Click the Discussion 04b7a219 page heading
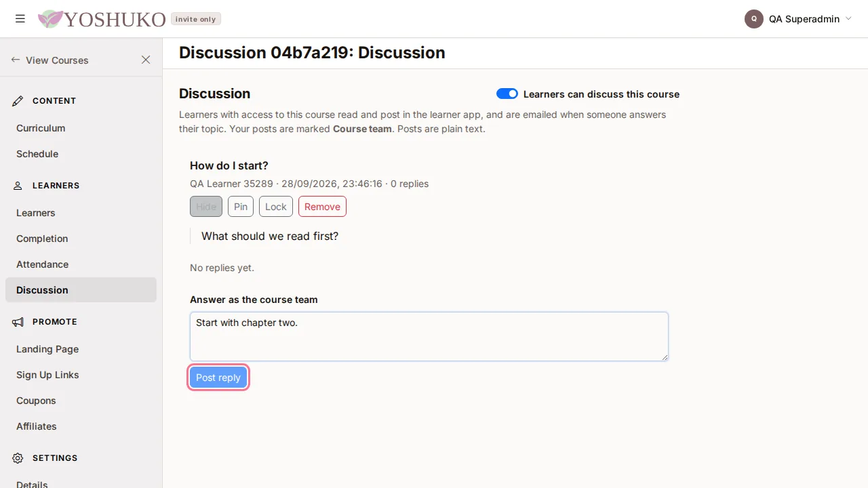The width and height of the screenshot is (868, 488). (x=312, y=53)
